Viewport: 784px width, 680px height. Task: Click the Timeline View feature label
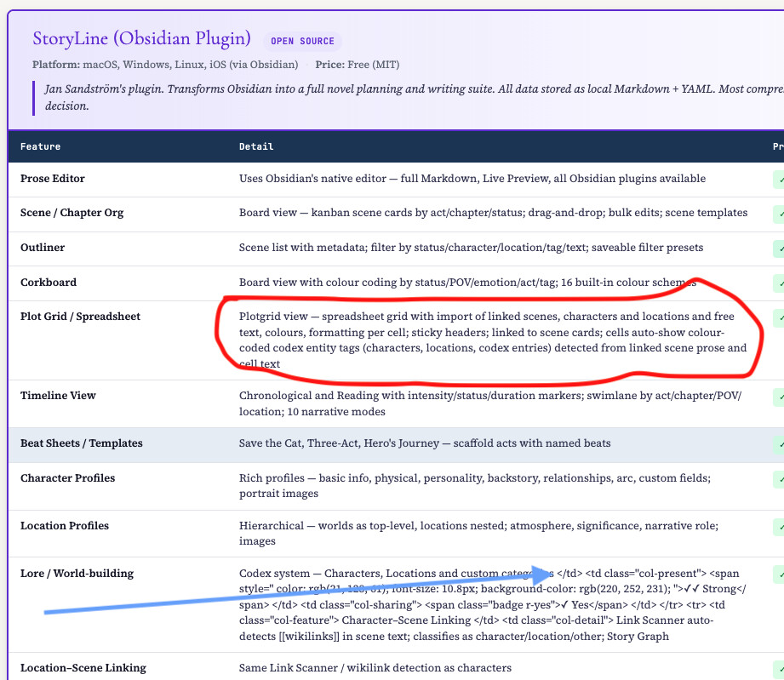point(58,396)
